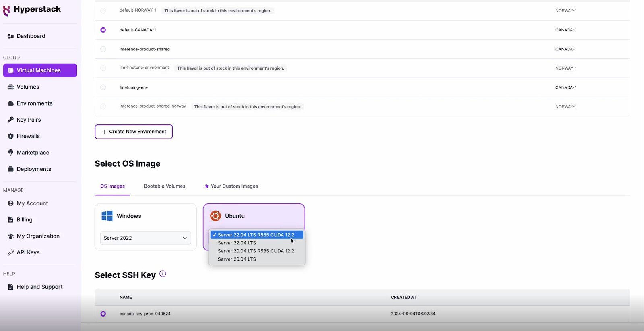The height and width of the screenshot is (331, 644).
Task: Go to Environments cloud icon
Action: coord(11,103)
